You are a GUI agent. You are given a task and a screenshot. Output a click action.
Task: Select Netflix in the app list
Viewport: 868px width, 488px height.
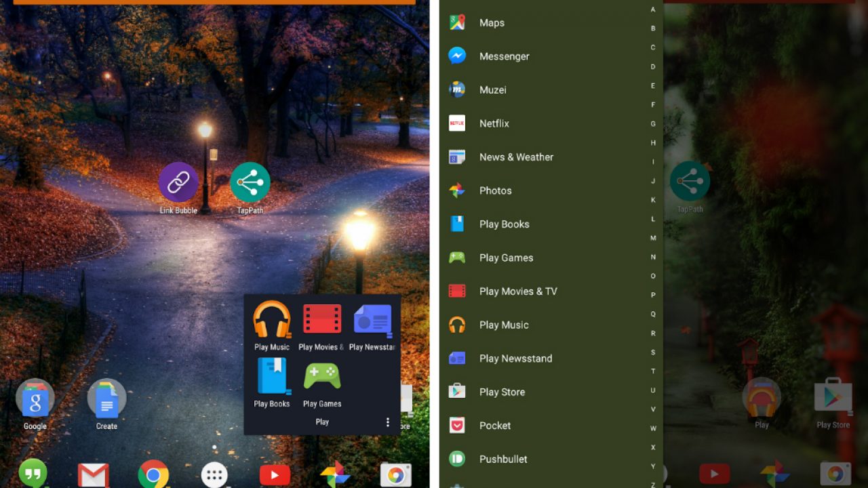(494, 123)
